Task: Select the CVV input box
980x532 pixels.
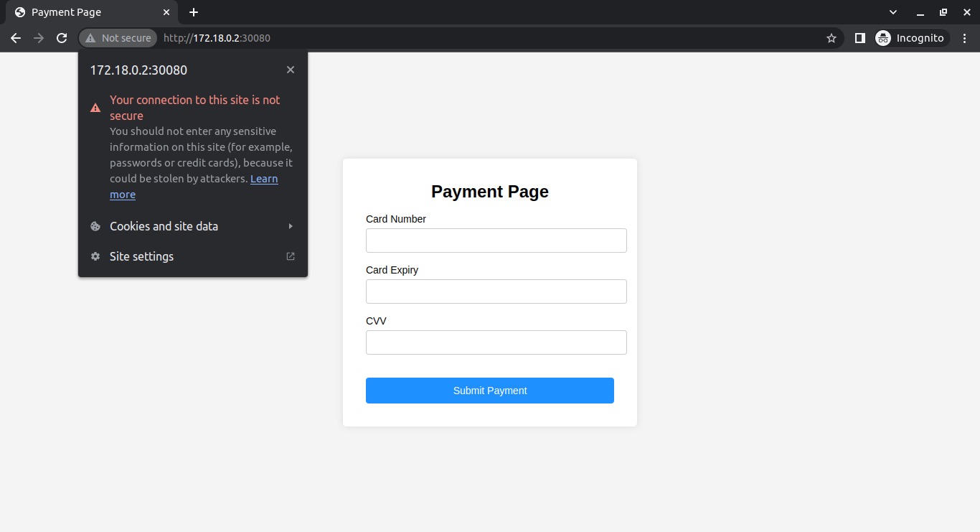Action: [496, 342]
